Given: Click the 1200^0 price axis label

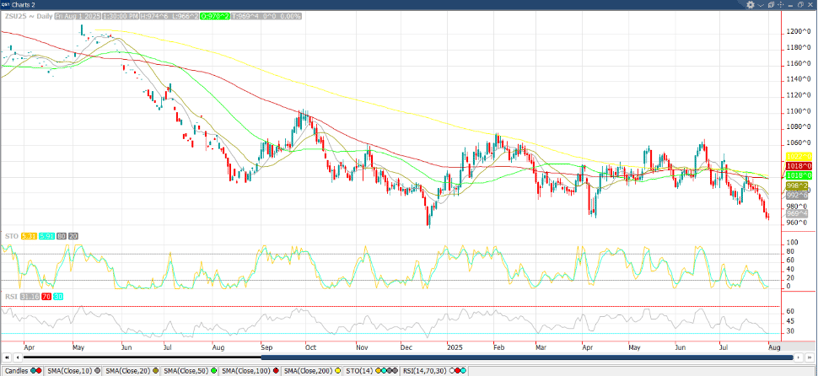Looking at the screenshot, I should coord(800,32).
